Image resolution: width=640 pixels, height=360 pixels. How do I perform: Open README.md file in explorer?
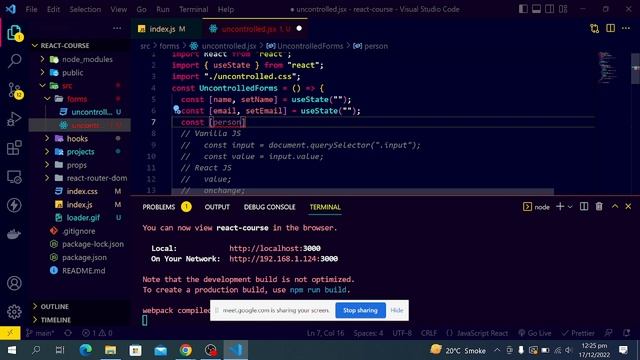(x=84, y=270)
